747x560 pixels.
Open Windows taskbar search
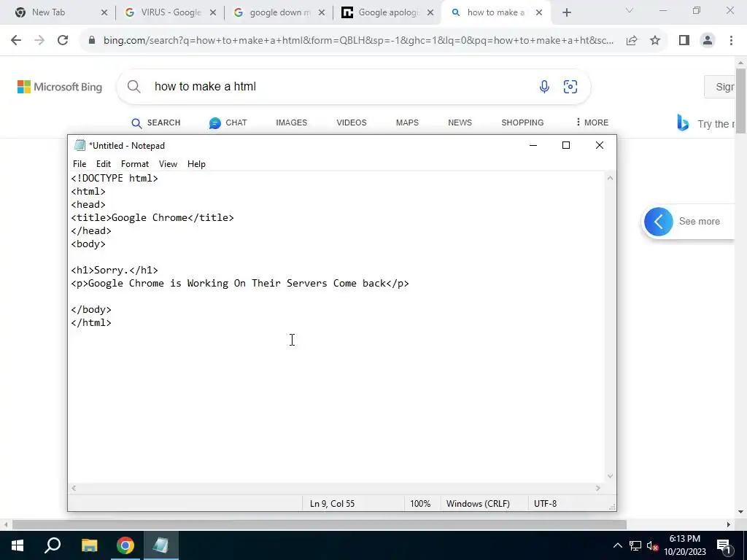point(53,545)
